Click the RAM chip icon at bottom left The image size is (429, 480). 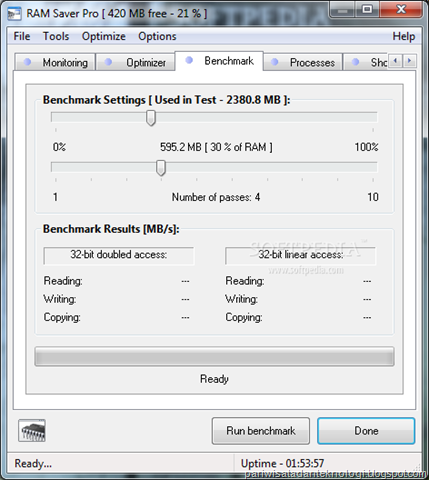[x=32, y=430]
